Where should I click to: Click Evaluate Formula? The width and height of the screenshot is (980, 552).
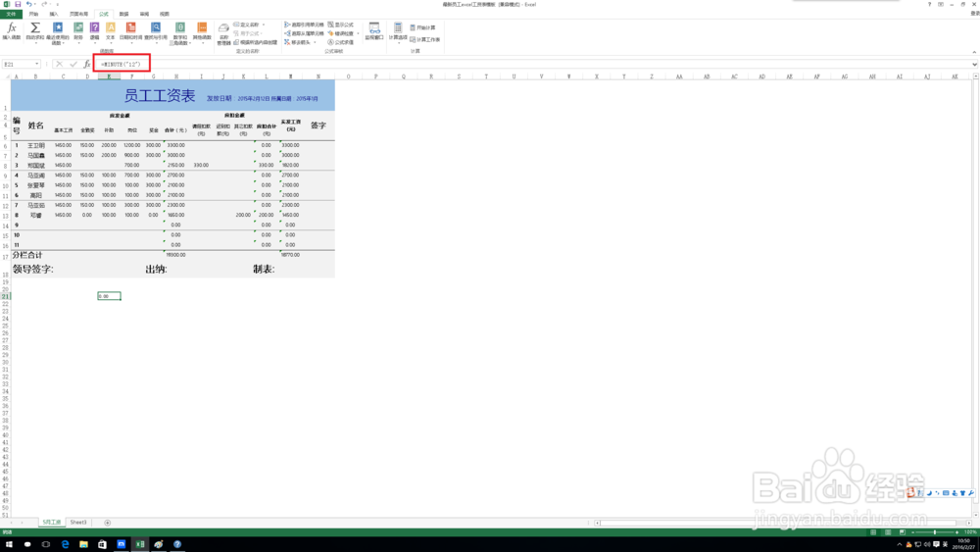point(341,42)
